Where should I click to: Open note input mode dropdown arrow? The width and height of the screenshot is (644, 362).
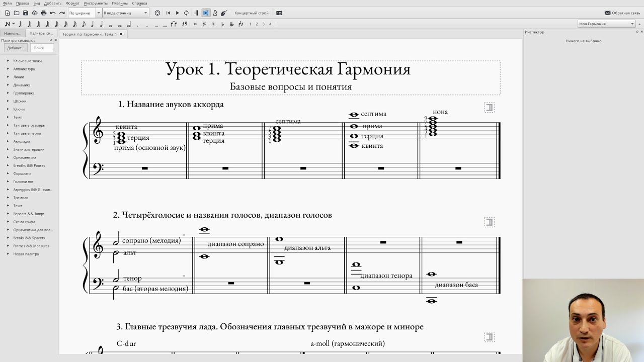click(14, 24)
